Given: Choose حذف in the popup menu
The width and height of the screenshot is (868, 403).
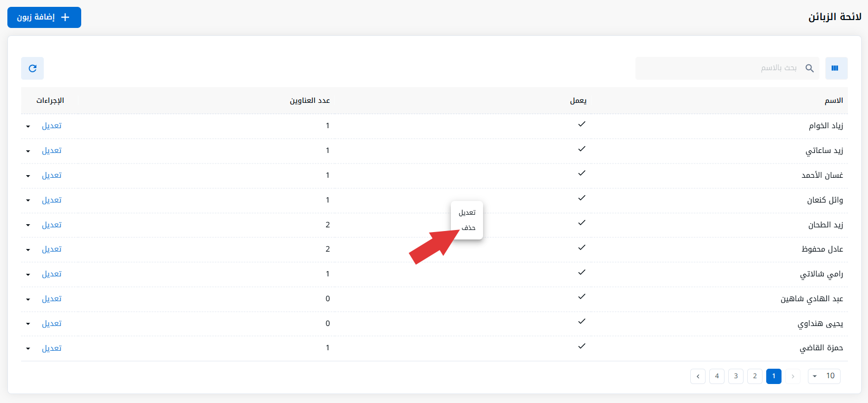Looking at the screenshot, I should click(x=468, y=228).
